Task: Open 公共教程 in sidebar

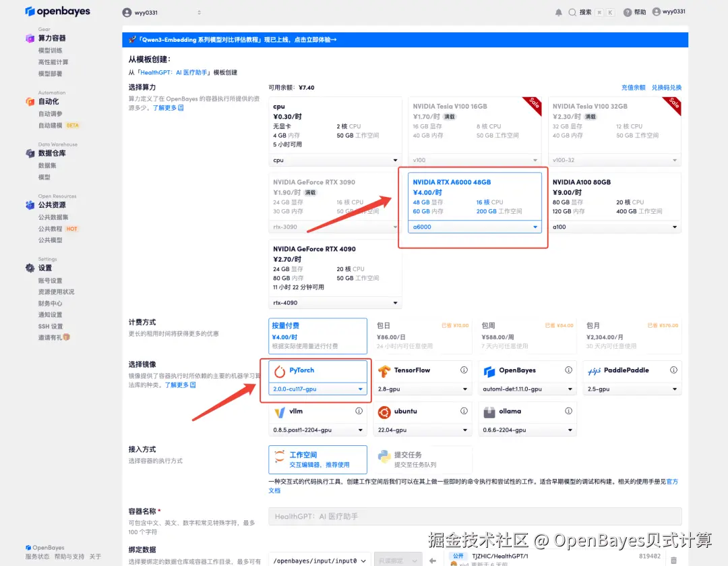Action: pyautogui.click(x=50, y=229)
